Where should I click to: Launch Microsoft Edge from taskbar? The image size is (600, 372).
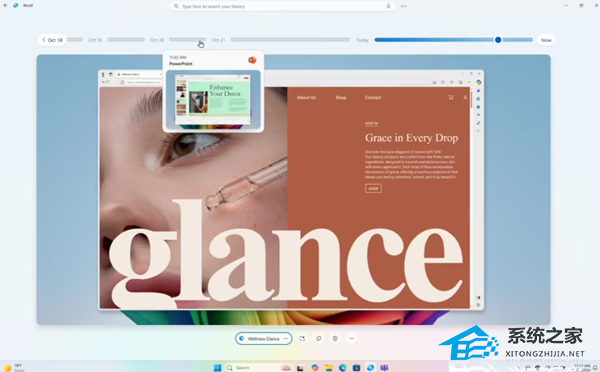pos(342,367)
